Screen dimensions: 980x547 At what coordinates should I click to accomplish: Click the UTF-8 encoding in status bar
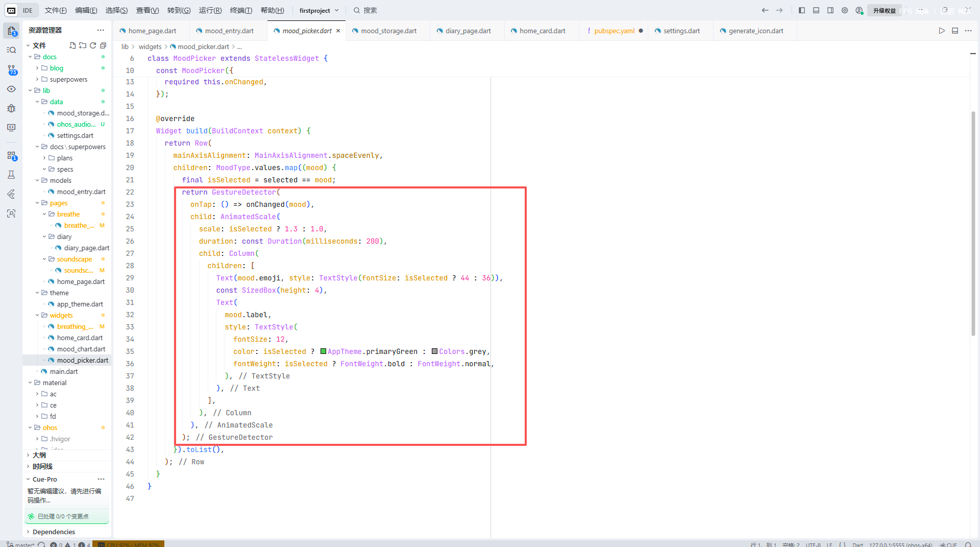click(x=813, y=544)
